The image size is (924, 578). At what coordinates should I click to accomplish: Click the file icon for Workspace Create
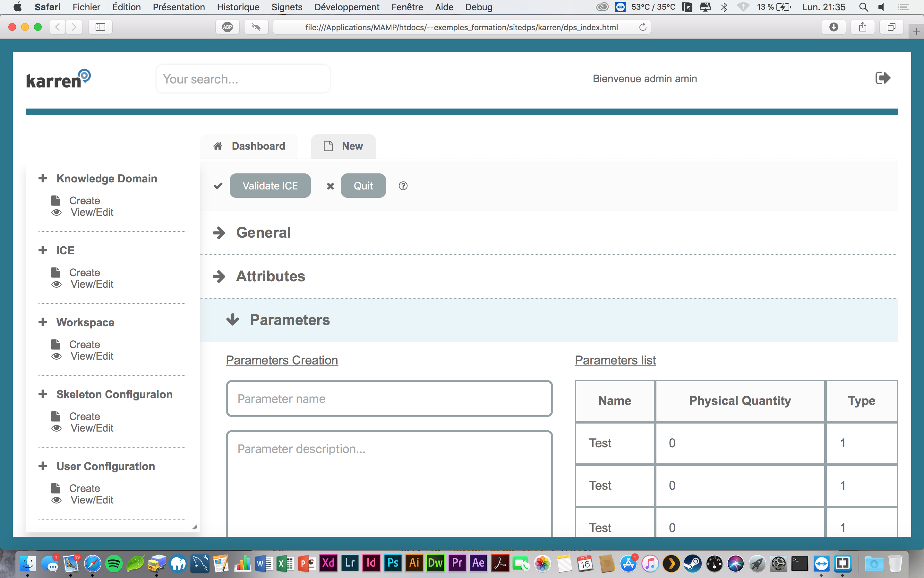point(56,345)
